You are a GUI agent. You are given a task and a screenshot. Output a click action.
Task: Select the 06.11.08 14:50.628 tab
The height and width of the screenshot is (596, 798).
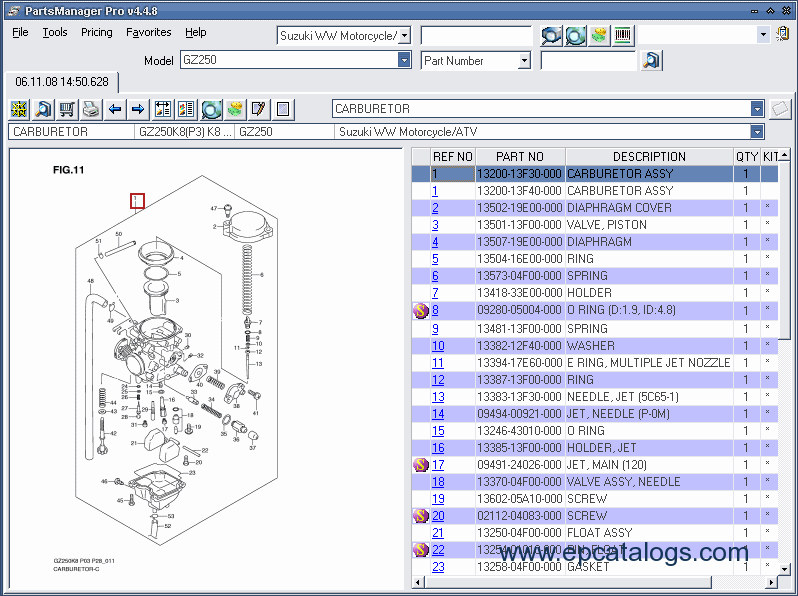tap(62, 82)
